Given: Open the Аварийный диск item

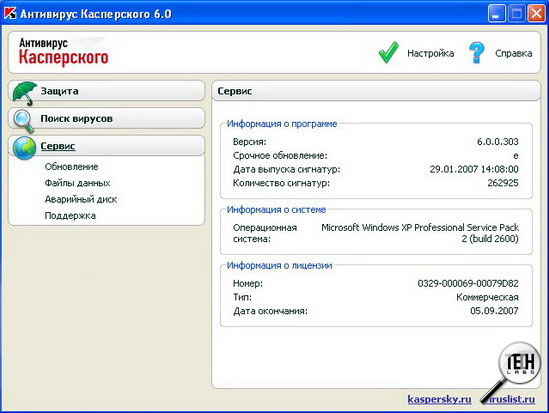Looking at the screenshot, I should coord(81,199).
